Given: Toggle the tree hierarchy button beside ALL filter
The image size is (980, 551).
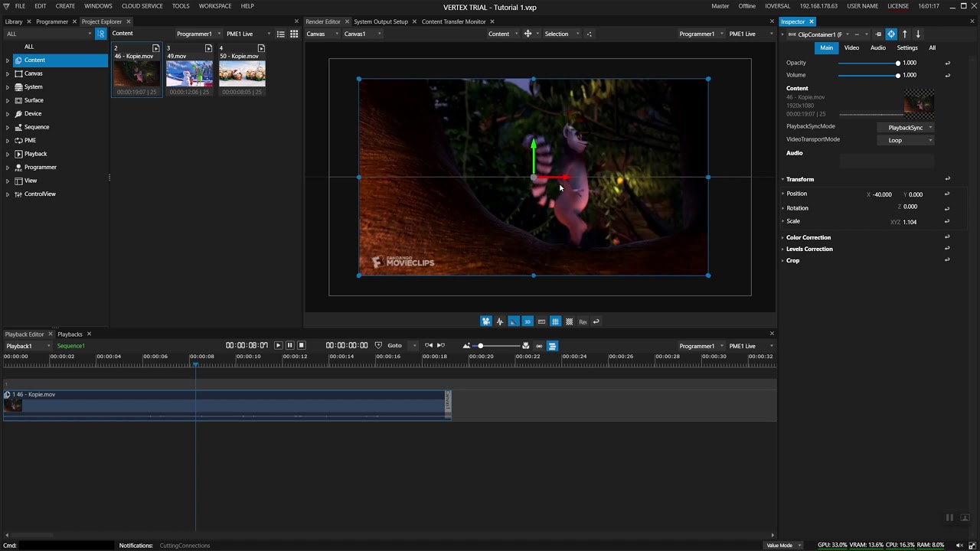Looking at the screenshot, I should coord(100,34).
